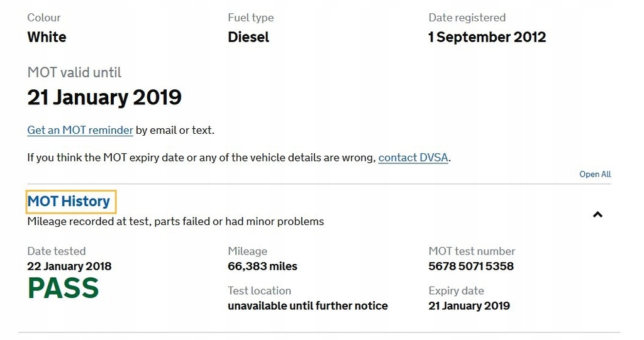This screenshot has width=644, height=340.
Task: Click the large 21 January 2019 heading
Action: coord(104,98)
